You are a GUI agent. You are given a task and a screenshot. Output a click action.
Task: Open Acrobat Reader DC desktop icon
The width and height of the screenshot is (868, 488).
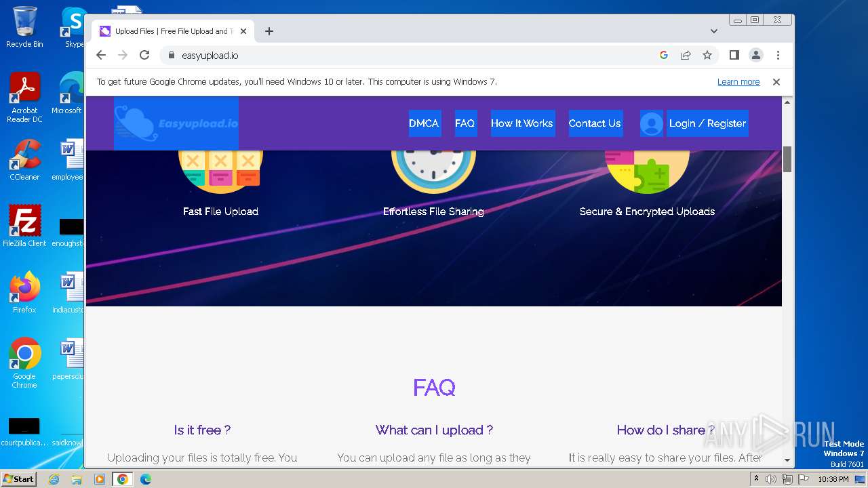point(24,98)
